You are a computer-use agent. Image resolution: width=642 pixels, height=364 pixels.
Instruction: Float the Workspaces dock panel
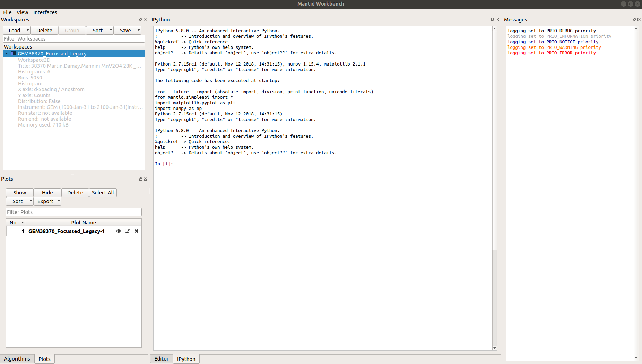click(140, 20)
